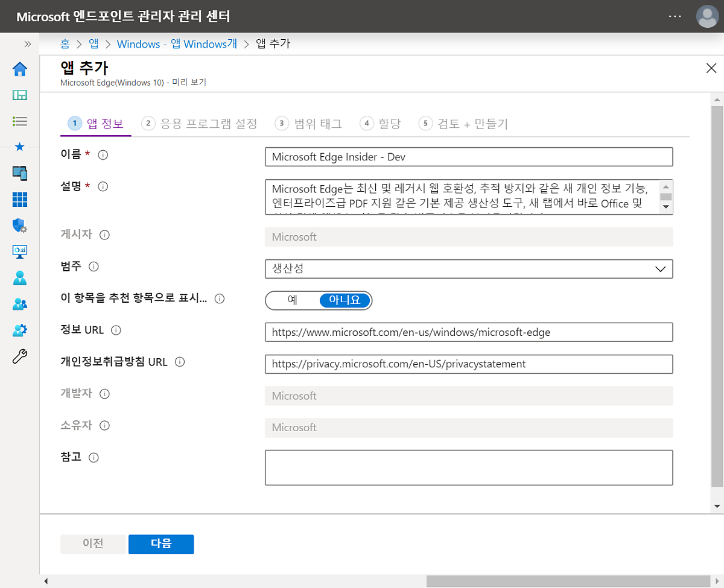Click the description box scroll-up arrow
This screenshot has width=724, height=588.
[666, 186]
